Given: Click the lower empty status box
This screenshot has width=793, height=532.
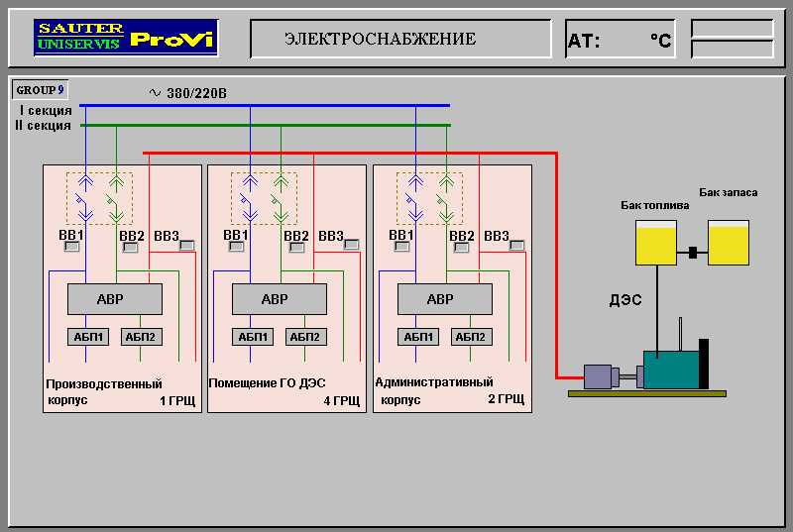Looking at the screenshot, I should coord(733,49).
